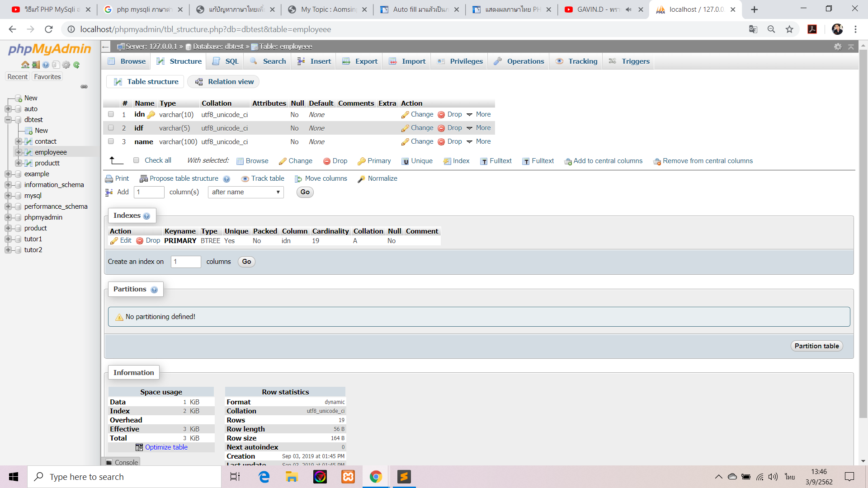Click Normalize link
The height and width of the screenshot is (488, 868).
click(377, 178)
